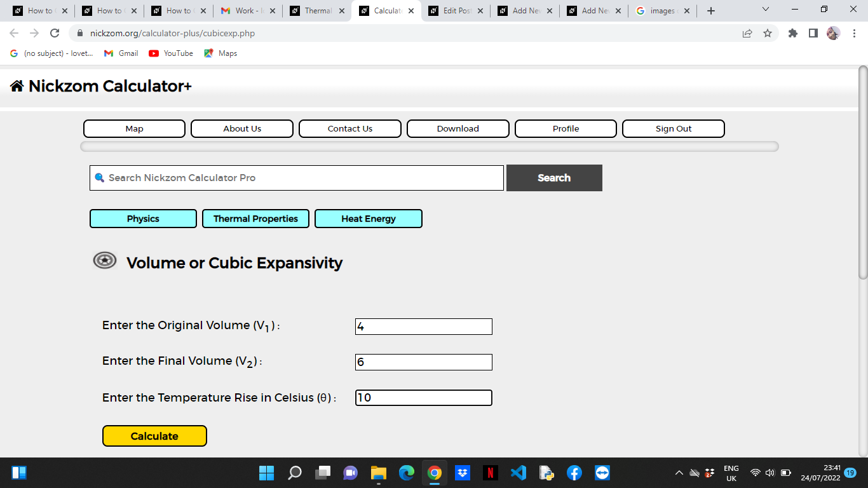Click the browser address bar URL

[x=172, y=33]
